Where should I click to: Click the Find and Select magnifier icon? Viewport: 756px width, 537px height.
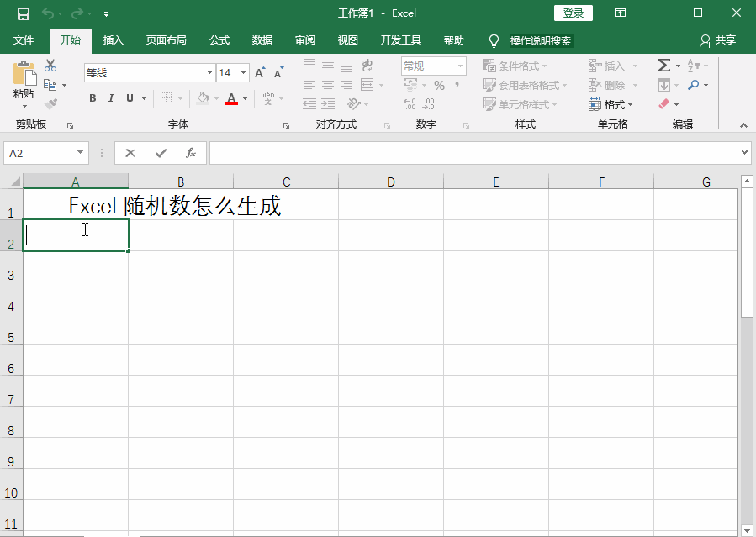click(694, 85)
